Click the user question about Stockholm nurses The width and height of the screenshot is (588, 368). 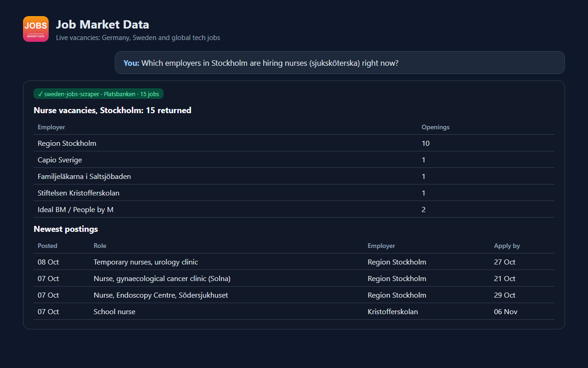coord(339,63)
